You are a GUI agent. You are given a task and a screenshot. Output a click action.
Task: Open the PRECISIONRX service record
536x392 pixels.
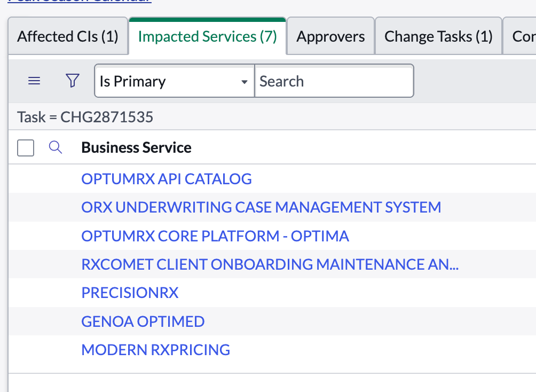tap(130, 293)
